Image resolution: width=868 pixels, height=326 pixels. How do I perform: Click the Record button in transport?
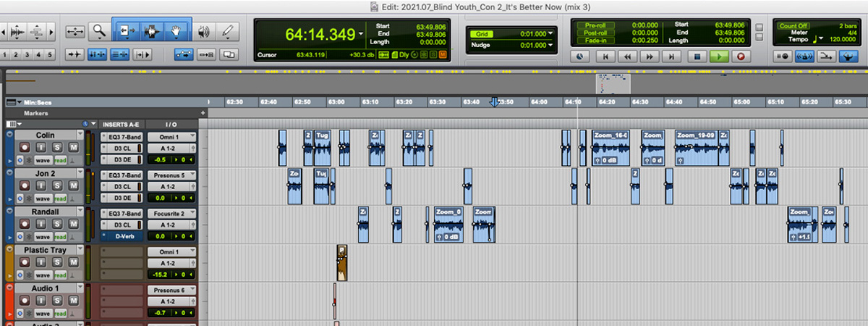point(739,56)
